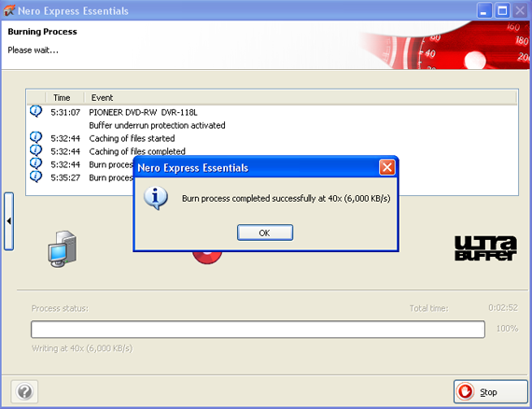
Task: Close the Nero Express Essentials popup dialog
Action: point(386,167)
